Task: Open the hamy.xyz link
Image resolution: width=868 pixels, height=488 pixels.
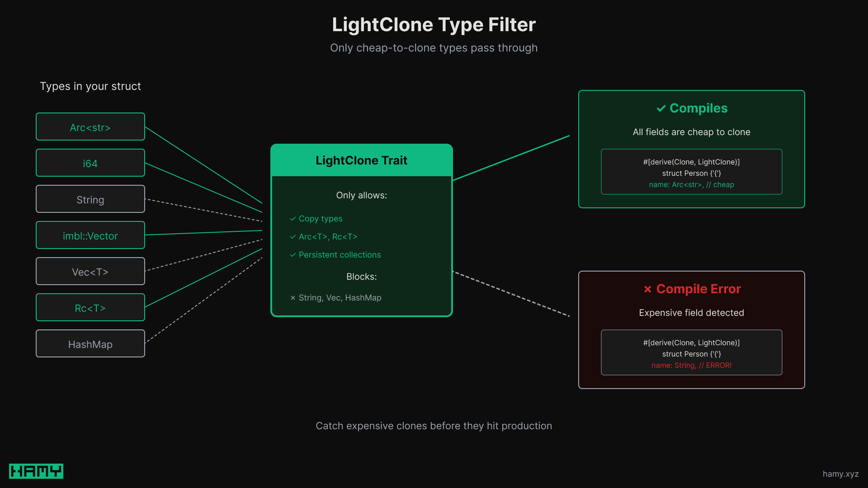Action: pyautogui.click(x=841, y=474)
